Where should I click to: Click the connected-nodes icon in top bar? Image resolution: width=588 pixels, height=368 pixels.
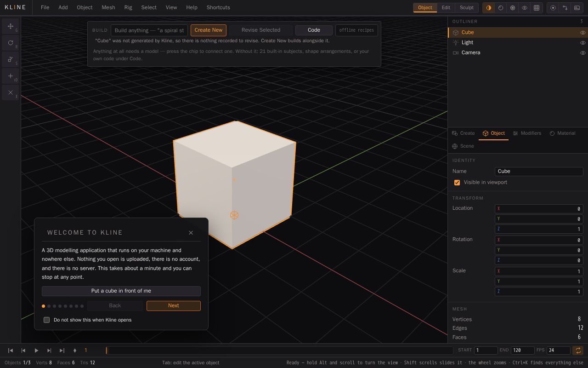tap(565, 8)
